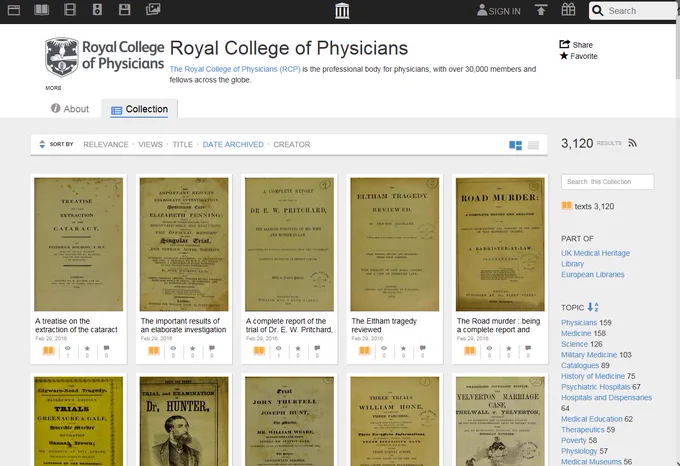Image resolution: width=680 pixels, height=466 pixels.
Task: Sort by Relevance
Action: (x=106, y=144)
